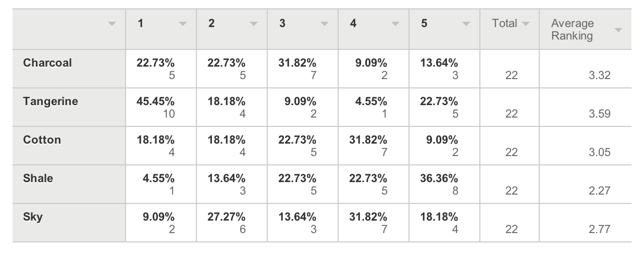The height and width of the screenshot is (257, 644).
Task: Select the Charcoal row label
Action: [47, 63]
